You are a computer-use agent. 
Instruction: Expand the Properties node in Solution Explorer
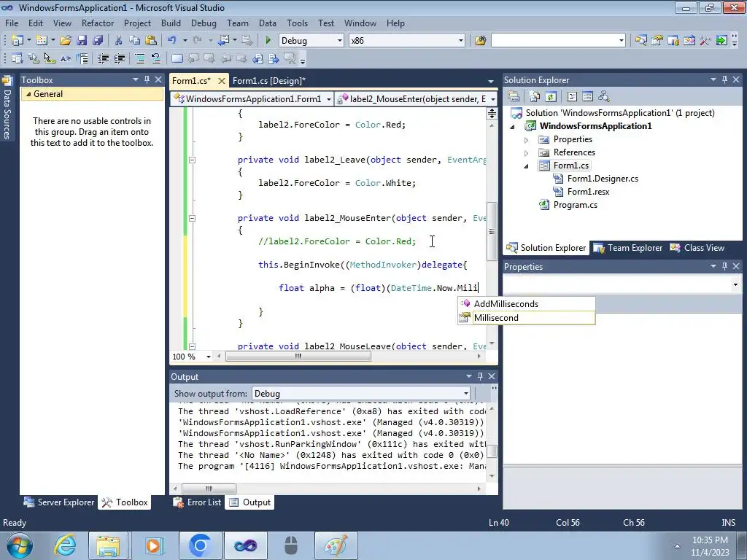[527, 140]
